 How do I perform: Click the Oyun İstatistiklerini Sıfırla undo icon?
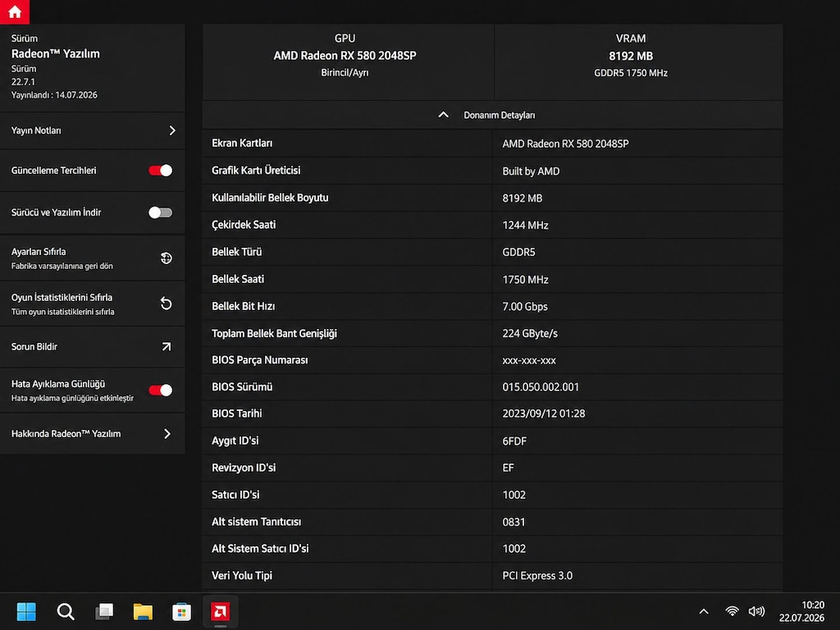coord(166,304)
